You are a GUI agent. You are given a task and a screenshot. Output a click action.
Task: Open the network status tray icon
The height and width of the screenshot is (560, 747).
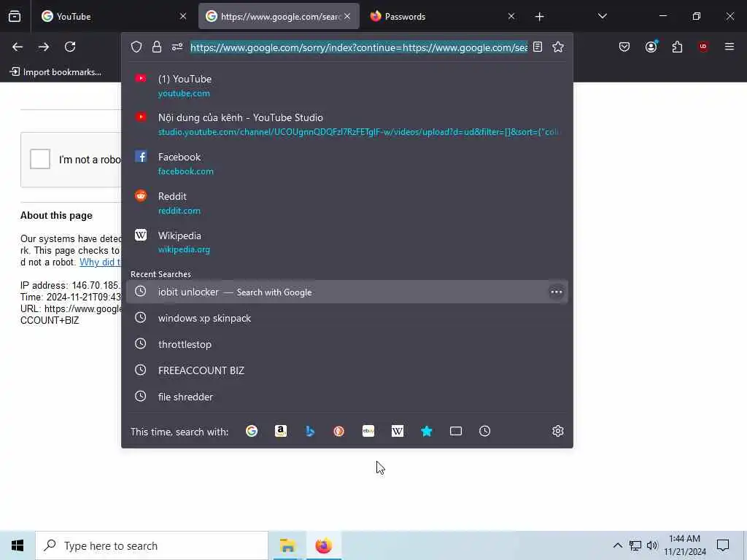point(635,545)
